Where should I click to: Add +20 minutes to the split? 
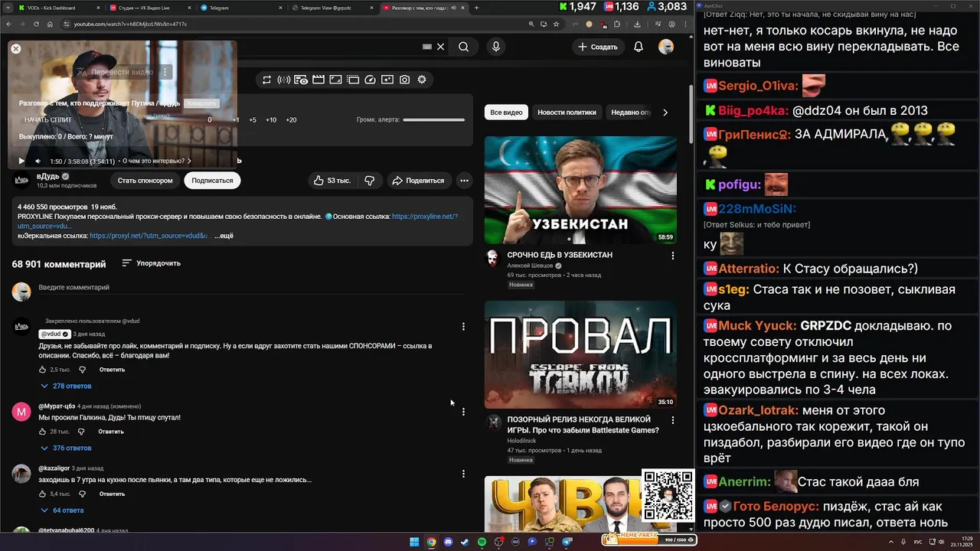tap(291, 120)
